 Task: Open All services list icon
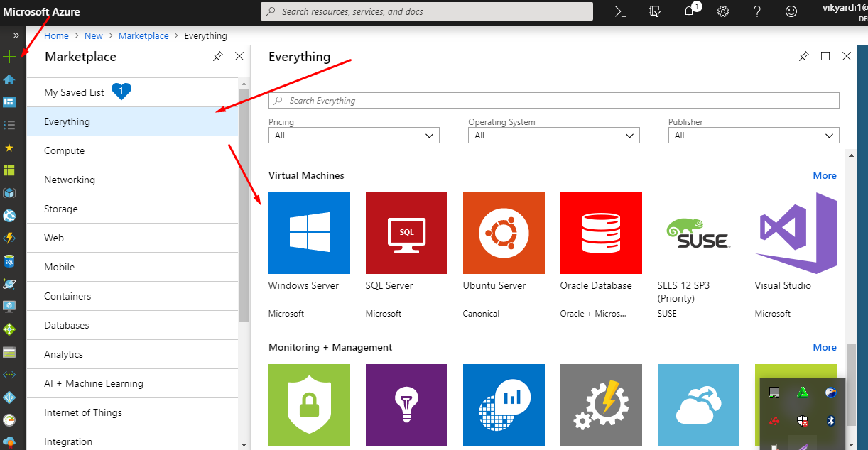pos(9,125)
